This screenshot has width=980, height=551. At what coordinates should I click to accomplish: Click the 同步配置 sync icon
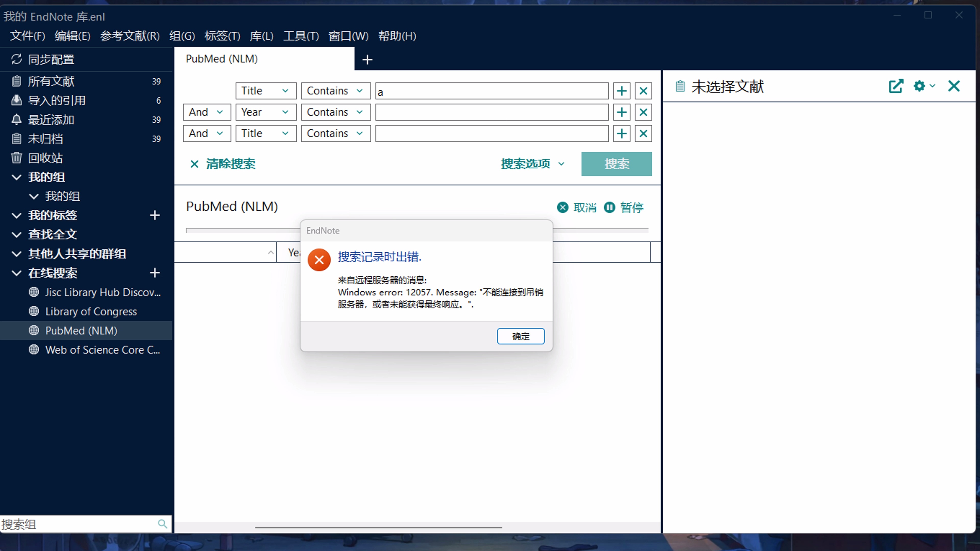click(16, 59)
